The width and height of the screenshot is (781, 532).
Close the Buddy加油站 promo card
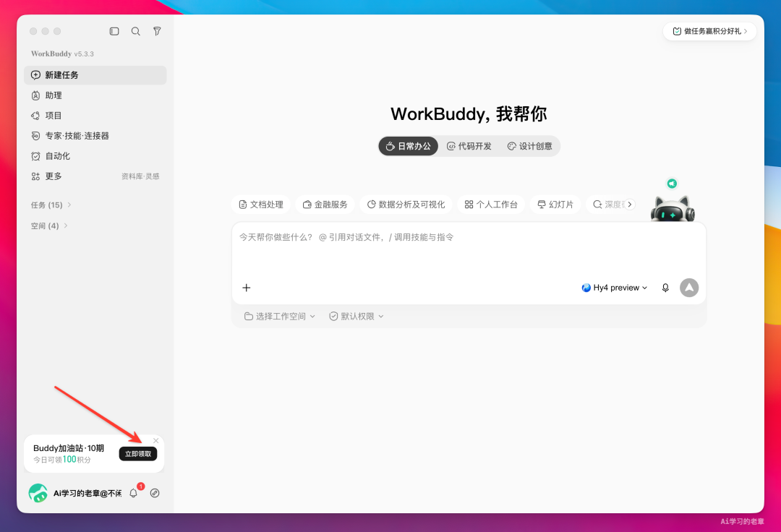coord(156,441)
